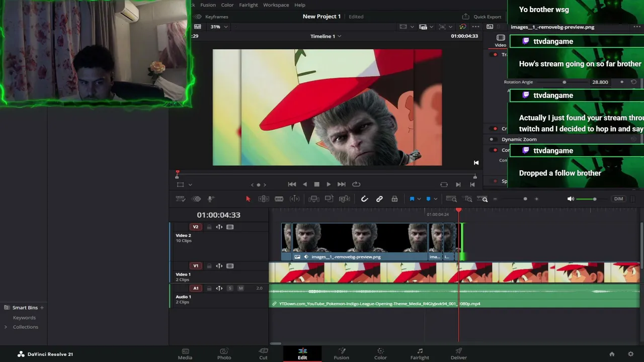This screenshot has height=362, width=644.
Task: Open Project Settings gear icon
Action: coord(630,354)
